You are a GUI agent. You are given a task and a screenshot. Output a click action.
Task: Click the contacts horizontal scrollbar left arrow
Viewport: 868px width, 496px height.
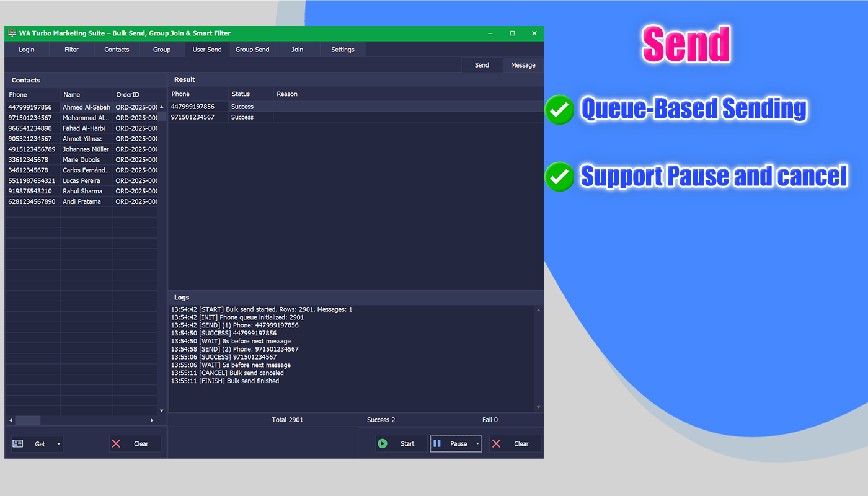10,420
